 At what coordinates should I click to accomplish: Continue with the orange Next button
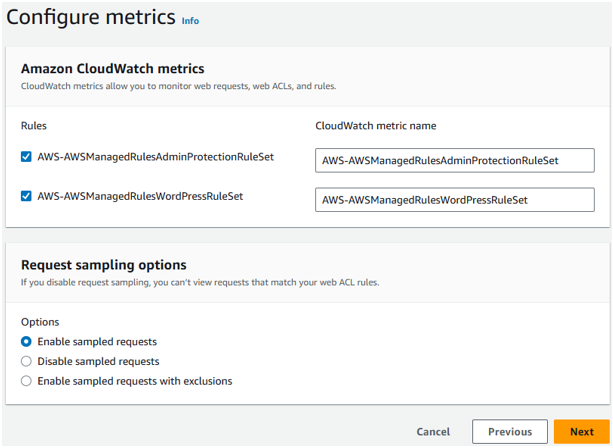pyautogui.click(x=582, y=432)
